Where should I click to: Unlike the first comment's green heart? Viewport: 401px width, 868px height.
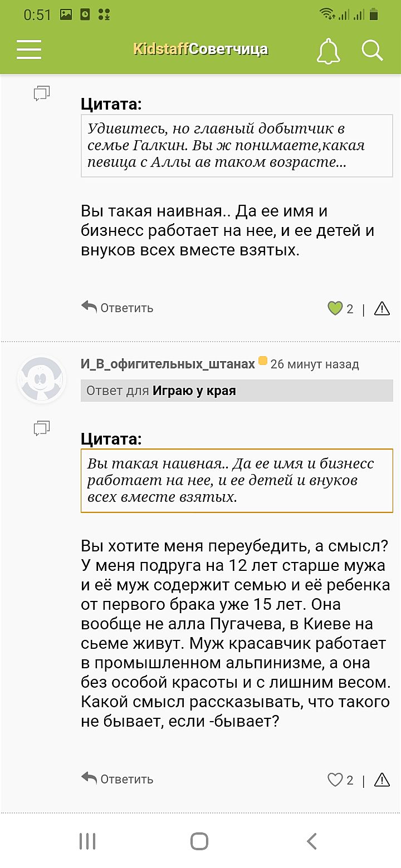click(x=335, y=308)
